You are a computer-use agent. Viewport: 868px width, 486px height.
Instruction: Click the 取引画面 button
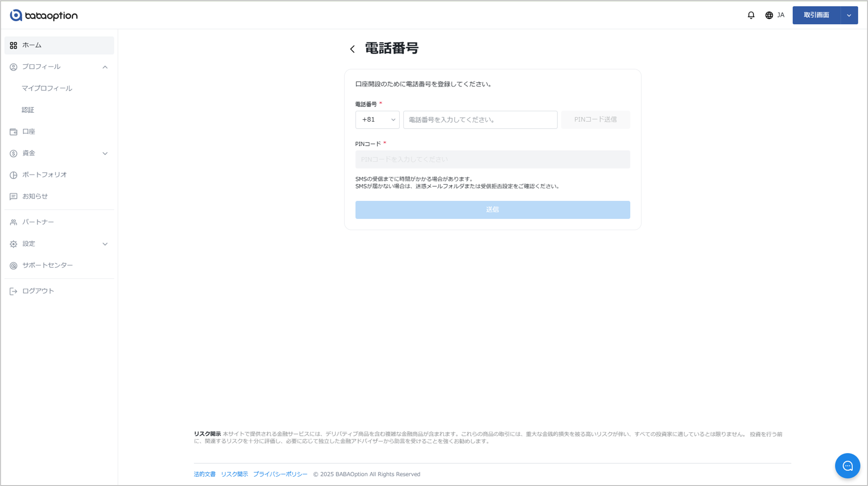coord(816,15)
